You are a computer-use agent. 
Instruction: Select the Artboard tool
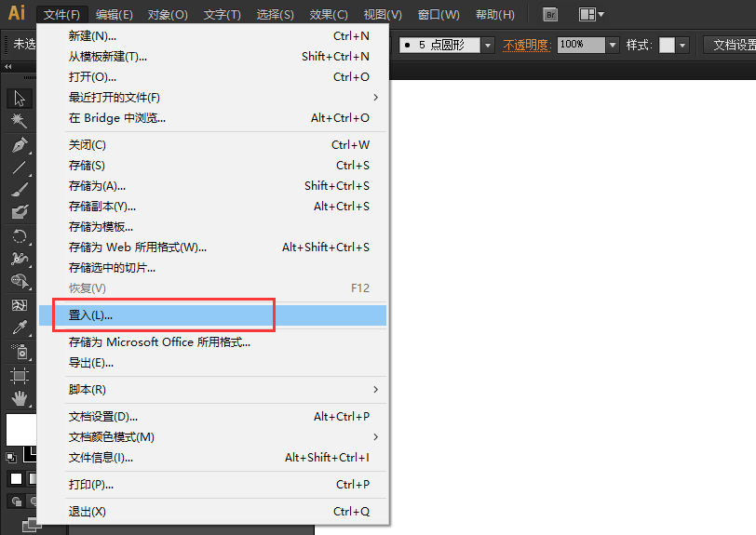tap(20, 376)
